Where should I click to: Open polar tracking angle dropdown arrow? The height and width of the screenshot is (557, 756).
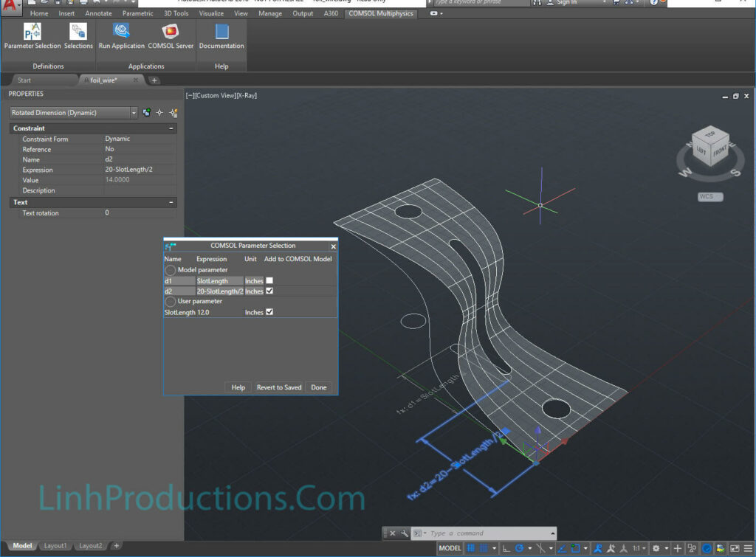point(530,548)
